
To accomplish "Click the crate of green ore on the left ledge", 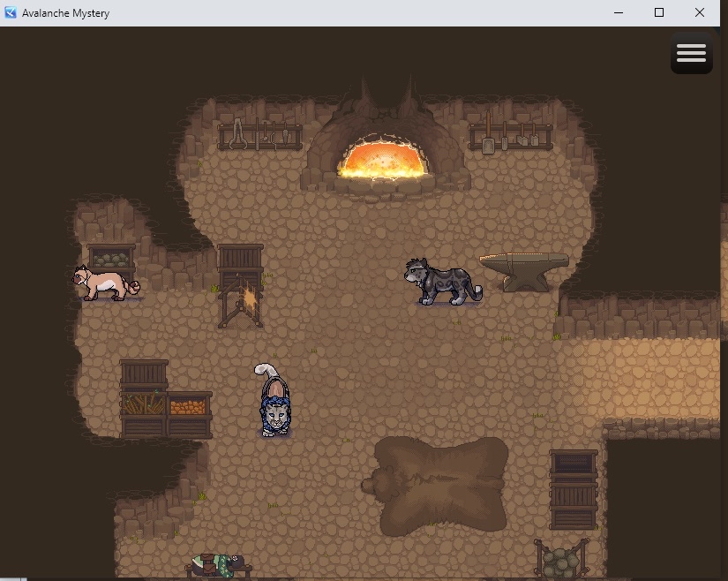I will 111,257.
